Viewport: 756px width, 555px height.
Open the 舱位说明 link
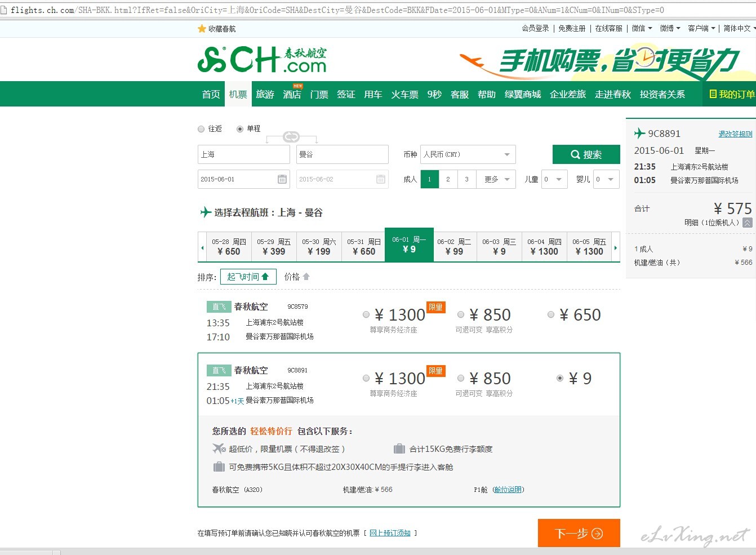[508, 490]
